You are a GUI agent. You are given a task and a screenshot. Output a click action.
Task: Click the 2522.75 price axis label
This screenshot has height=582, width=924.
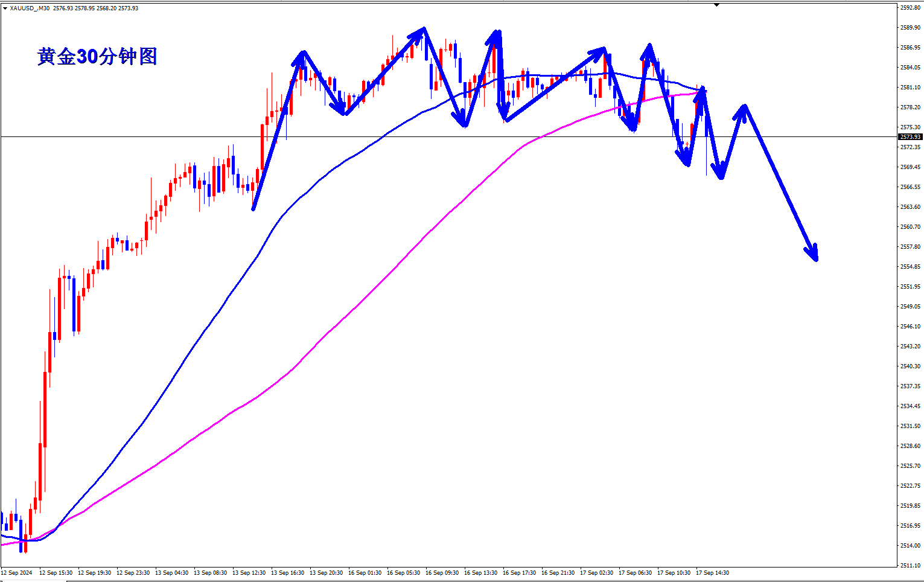click(x=911, y=486)
